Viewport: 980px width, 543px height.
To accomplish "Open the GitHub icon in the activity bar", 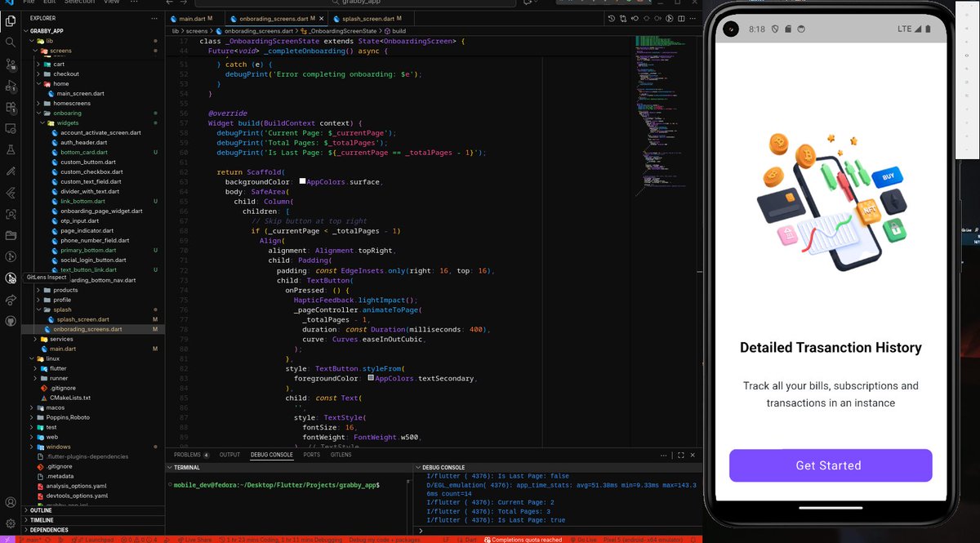I will [11, 321].
